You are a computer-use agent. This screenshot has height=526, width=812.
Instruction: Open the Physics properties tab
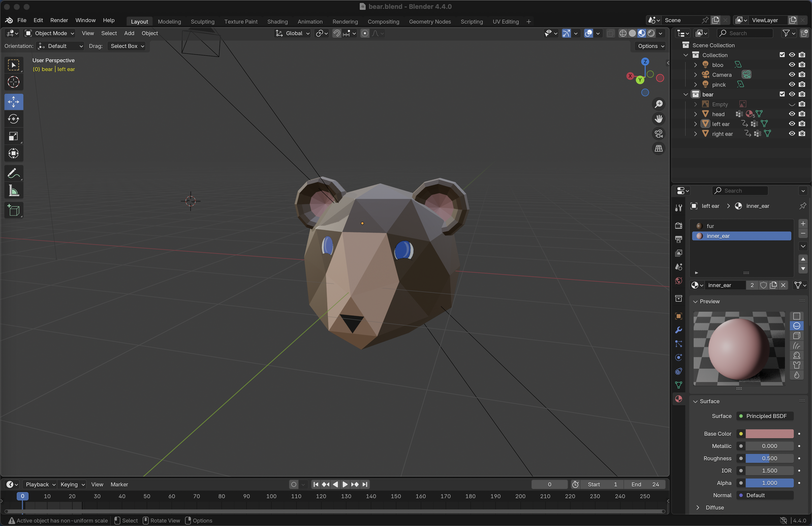tap(679, 357)
